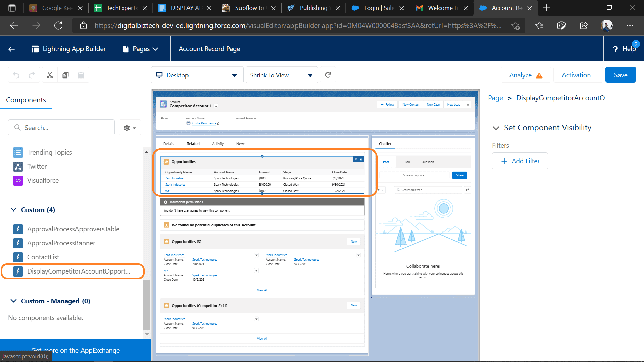Click delete icon on selected Opportunities component
644x362 pixels.
coord(361,159)
